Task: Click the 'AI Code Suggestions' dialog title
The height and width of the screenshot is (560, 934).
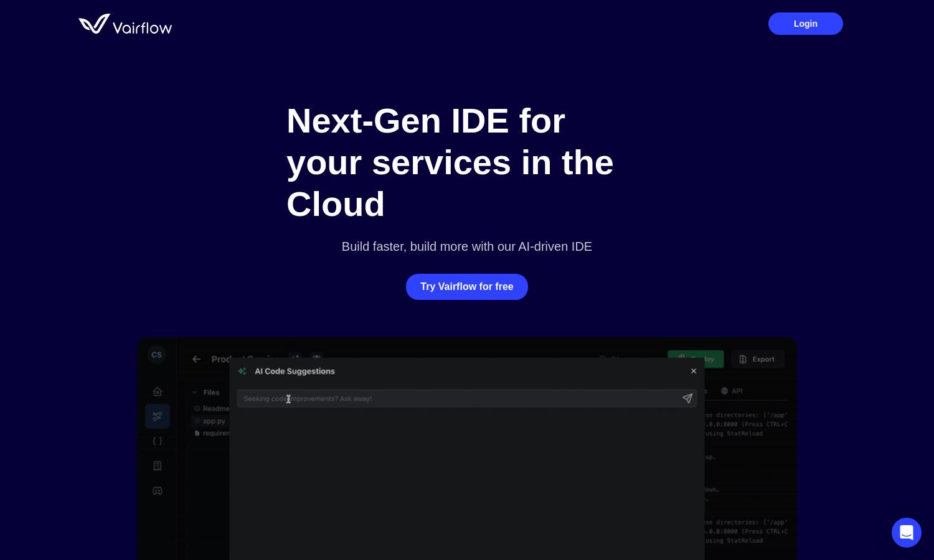Action: point(295,371)
